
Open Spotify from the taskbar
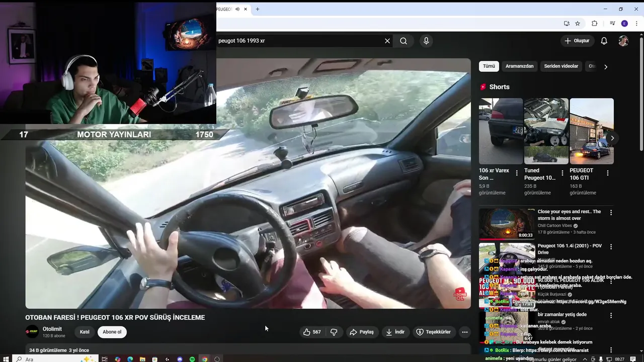(192, 359)
